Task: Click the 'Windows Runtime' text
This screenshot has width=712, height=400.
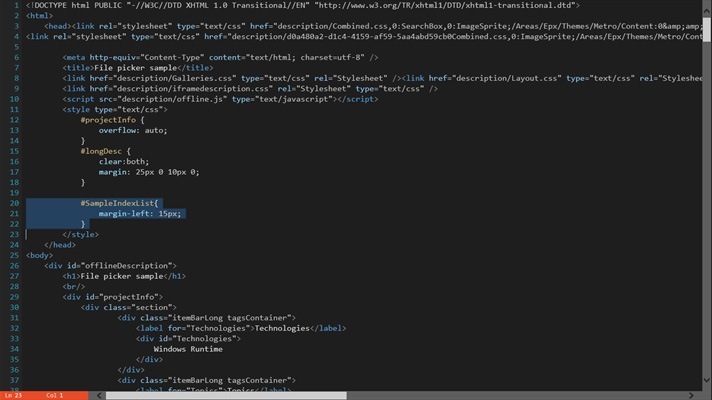Action: (188, 349)
